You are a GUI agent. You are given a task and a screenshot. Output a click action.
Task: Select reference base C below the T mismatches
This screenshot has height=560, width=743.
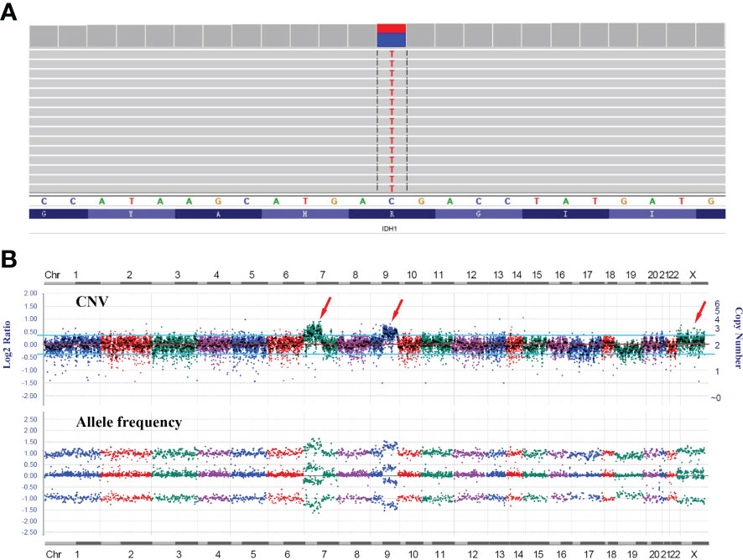pyautogui.click(x=392, y=201)
